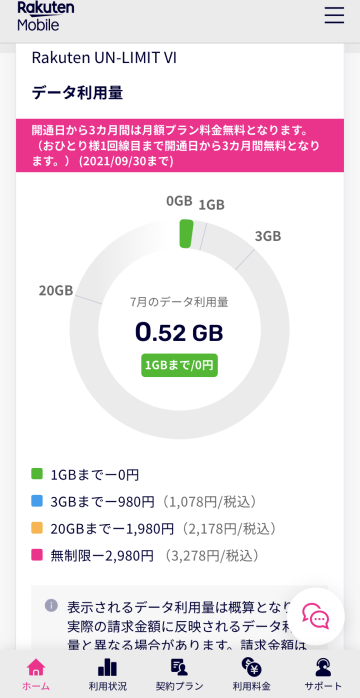360x698 pixels.
Task: Tap the 利用状況 bar chart icon
Action: [107, 667]
